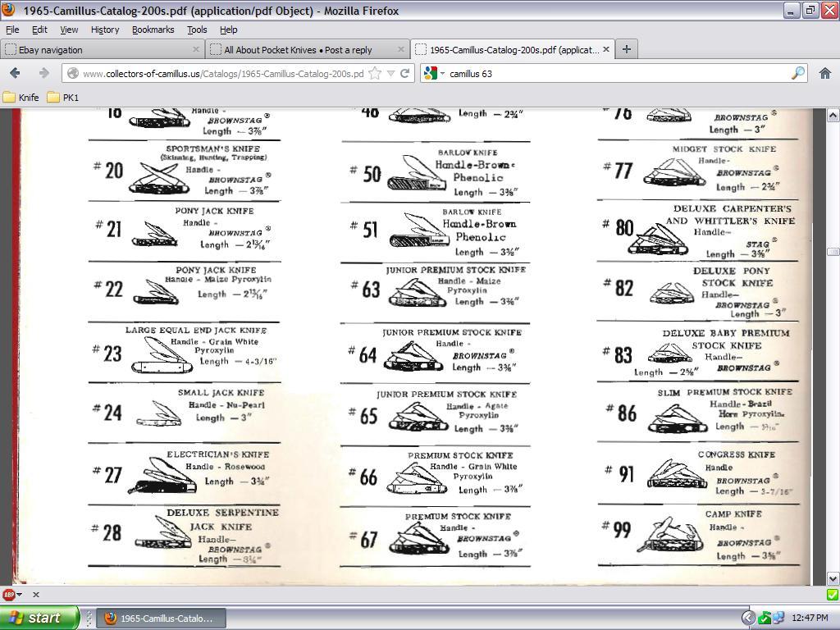Click the 'PONY JACK KNIFE' heading for #21
Screen dimensions: 840x630
214,211
